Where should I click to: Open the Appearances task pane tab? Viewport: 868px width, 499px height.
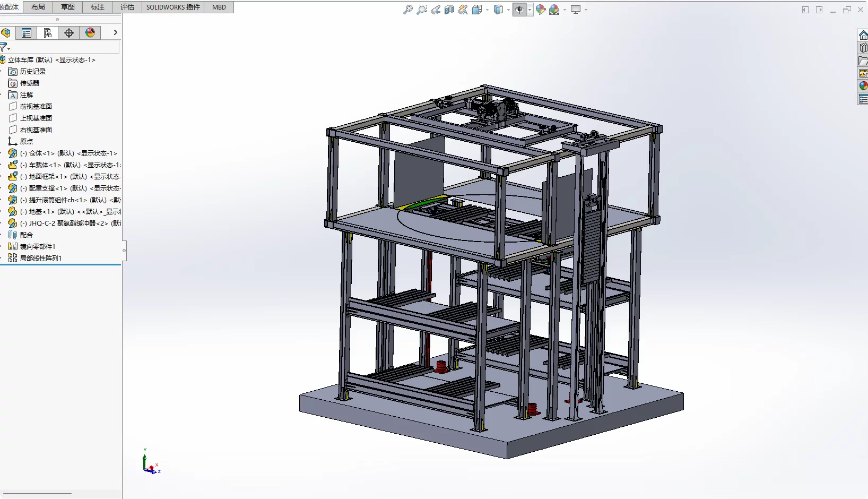pos(863,86)
